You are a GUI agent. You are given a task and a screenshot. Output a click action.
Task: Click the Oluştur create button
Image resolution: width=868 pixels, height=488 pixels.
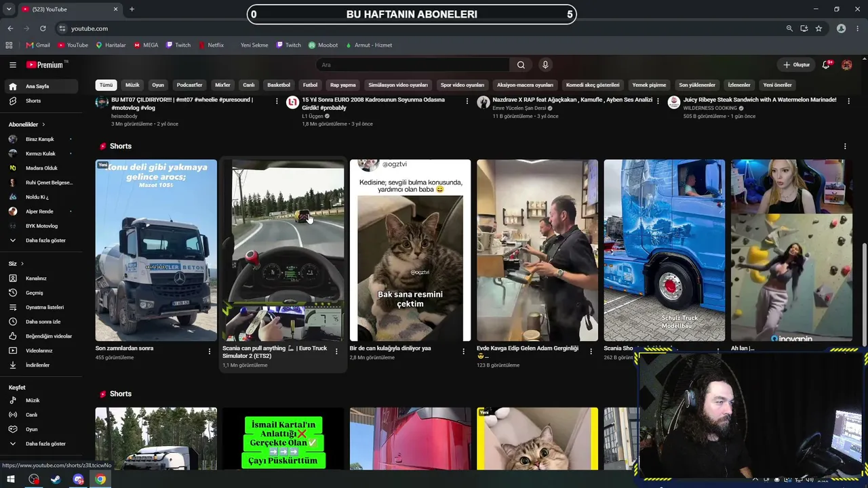coord(796,65)
